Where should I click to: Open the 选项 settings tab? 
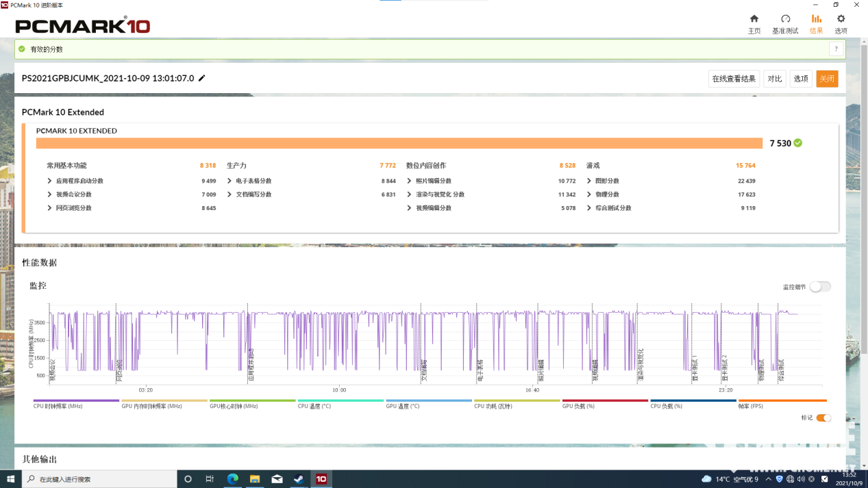tap(841, 24)
